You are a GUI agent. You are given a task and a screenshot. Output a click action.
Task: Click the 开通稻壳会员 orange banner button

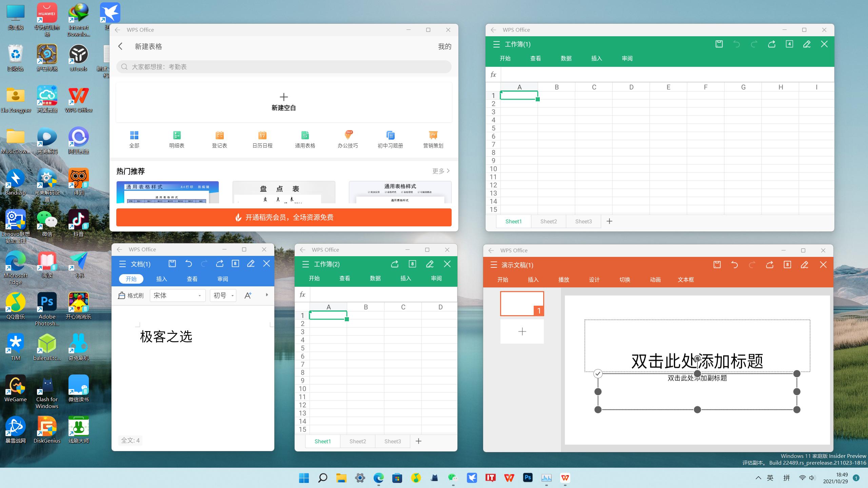284,217
